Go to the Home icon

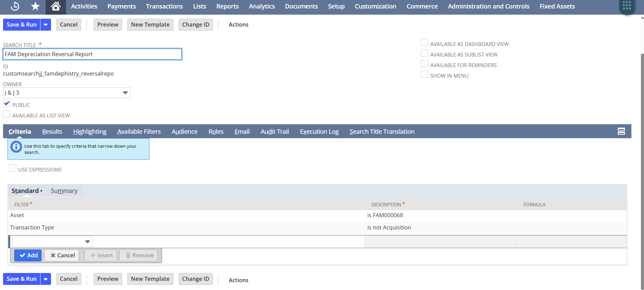coord(55,6)
